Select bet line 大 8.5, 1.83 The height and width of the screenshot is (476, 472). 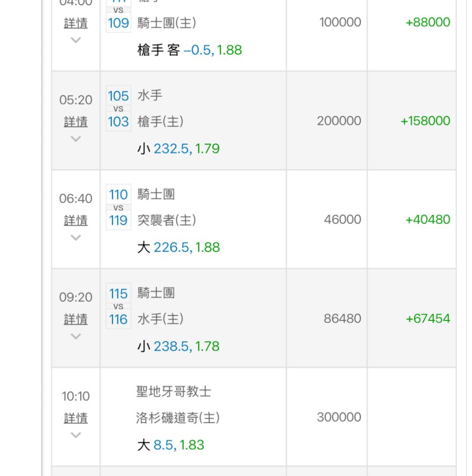click(x=171, y=445)
